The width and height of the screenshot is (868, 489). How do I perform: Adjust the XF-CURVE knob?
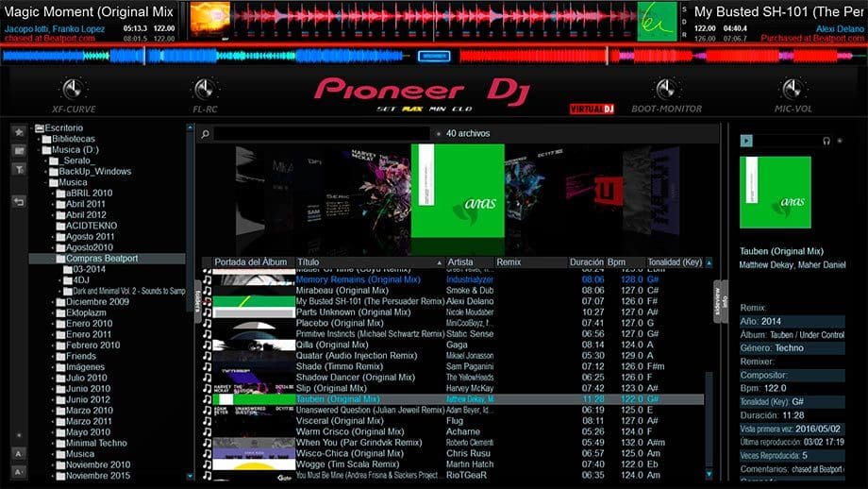click(x=73, y=89)
